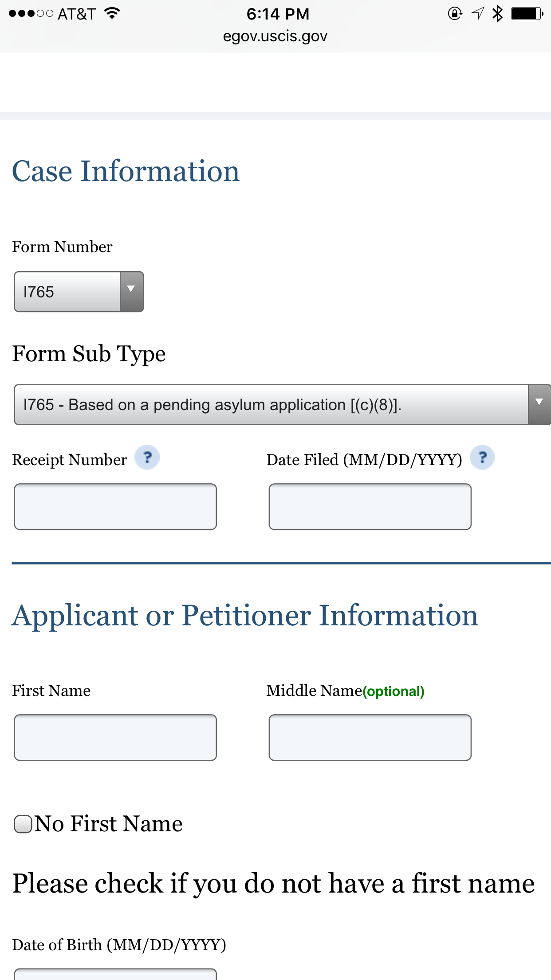Tap the orientation lock icon
This screenshot has height=980, width=551.
point(455,14)
